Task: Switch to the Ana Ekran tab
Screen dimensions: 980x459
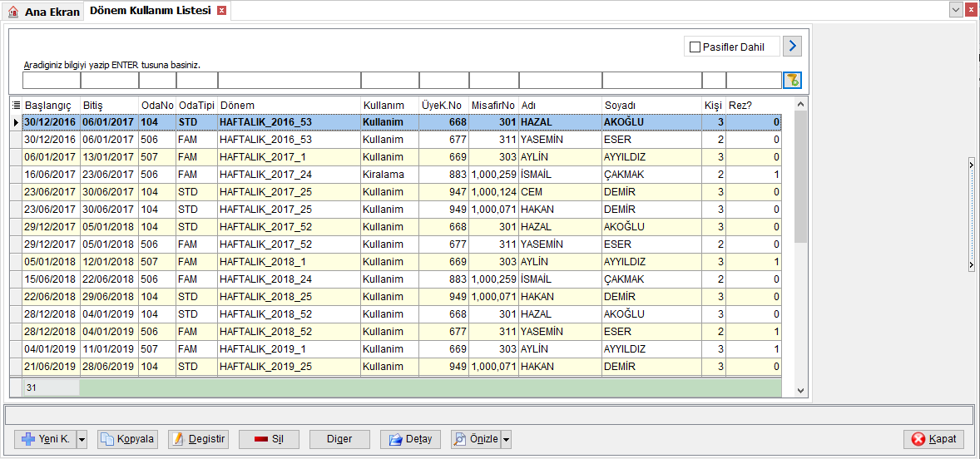Action: tap(44, 12)
